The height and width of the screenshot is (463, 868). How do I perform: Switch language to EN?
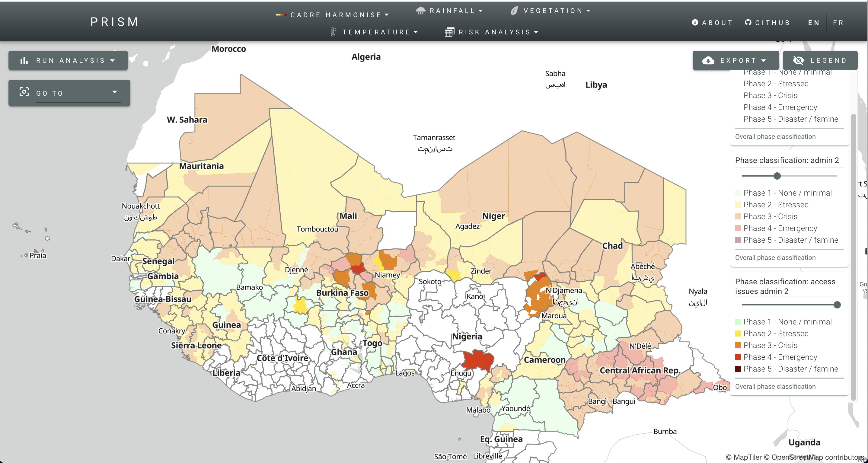[813, 23]
